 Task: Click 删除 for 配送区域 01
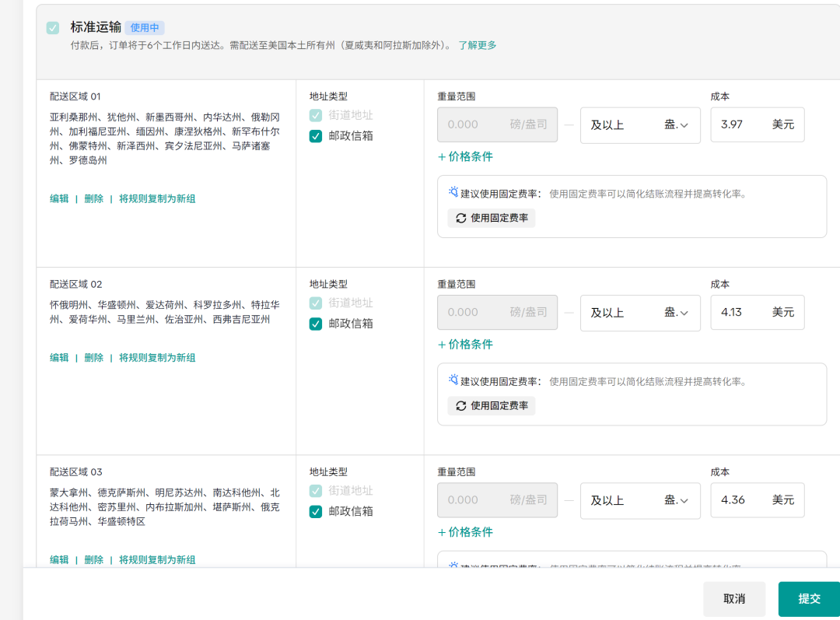[94, 199]
